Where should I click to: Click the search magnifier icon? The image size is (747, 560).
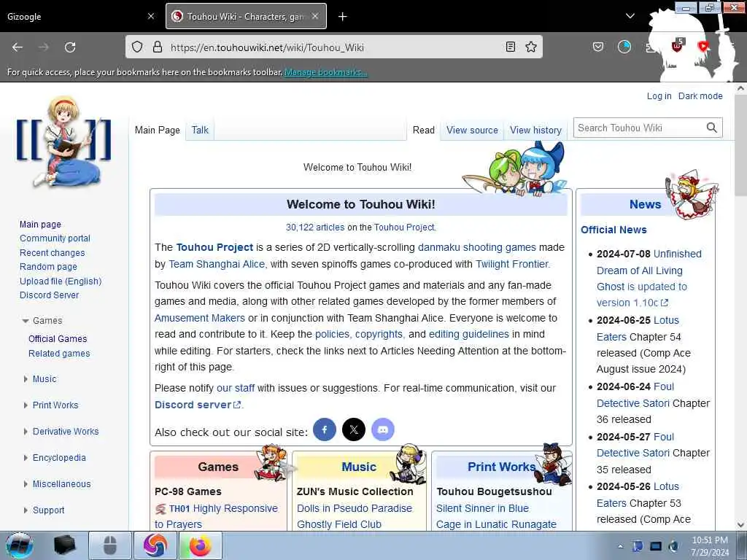712,128
